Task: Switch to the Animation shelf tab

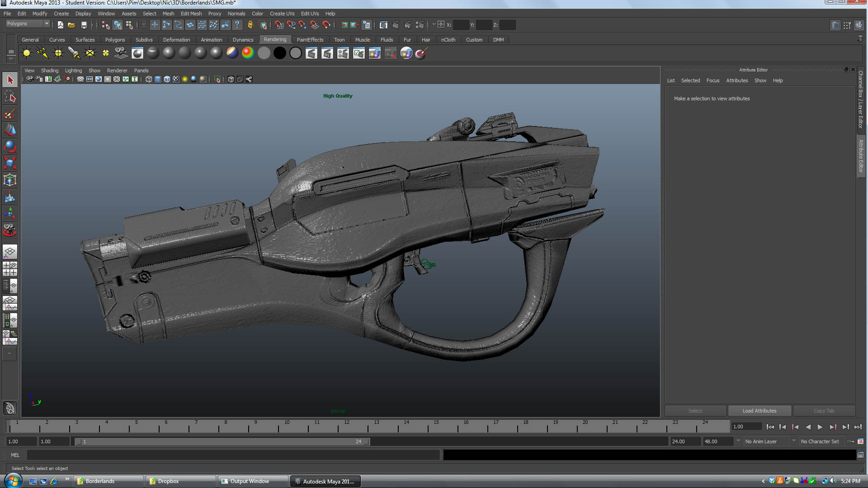Action: (x=211, y=40)
